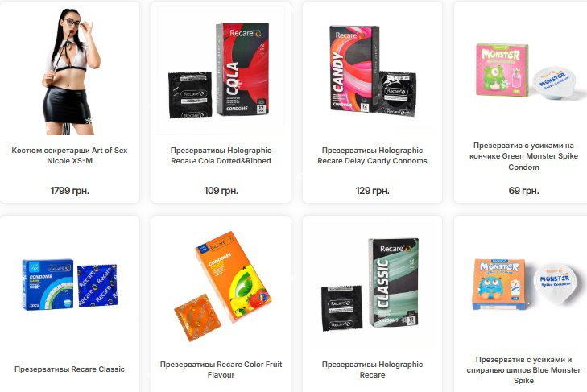587x392 pixels.
Task: Open the orange Color Fruit Flavour box image
Action: pyautogui.click(x=222, y=286)
